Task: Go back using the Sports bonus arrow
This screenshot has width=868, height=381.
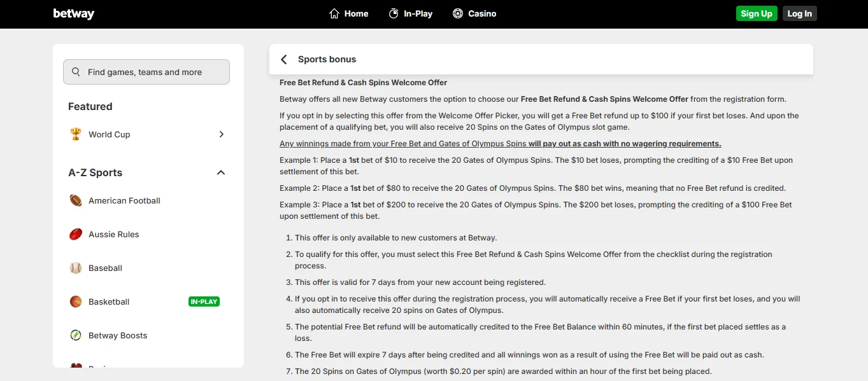Action: pos(284,59)
